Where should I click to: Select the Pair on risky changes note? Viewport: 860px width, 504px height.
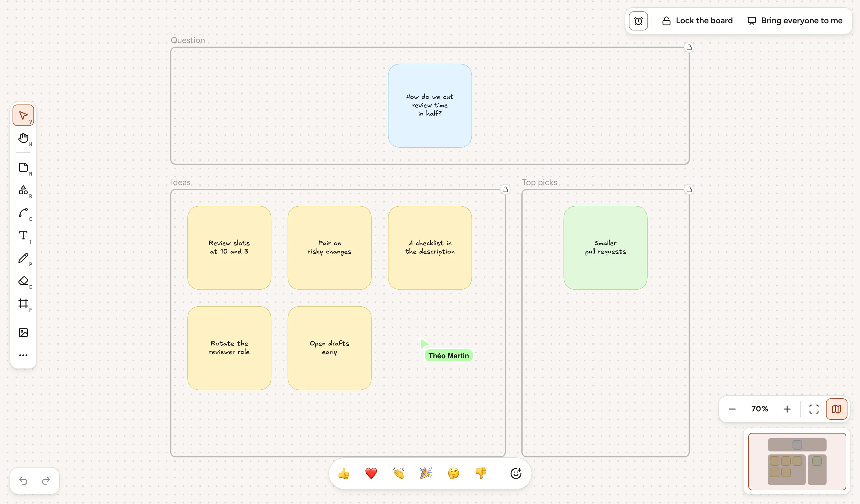(x=330, y=248)
